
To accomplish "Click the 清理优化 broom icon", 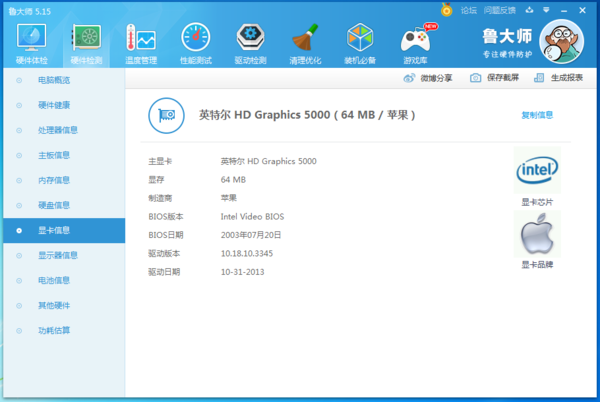I will click(305, 37).
